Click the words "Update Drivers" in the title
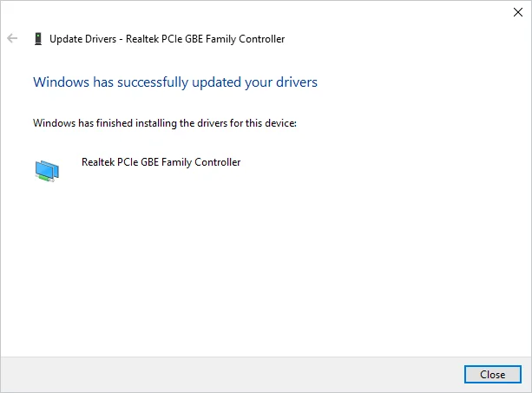 [82, 39]
